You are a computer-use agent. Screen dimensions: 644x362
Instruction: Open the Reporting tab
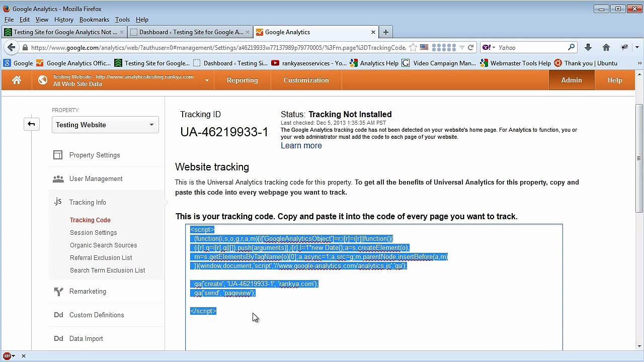click(242, 80)
